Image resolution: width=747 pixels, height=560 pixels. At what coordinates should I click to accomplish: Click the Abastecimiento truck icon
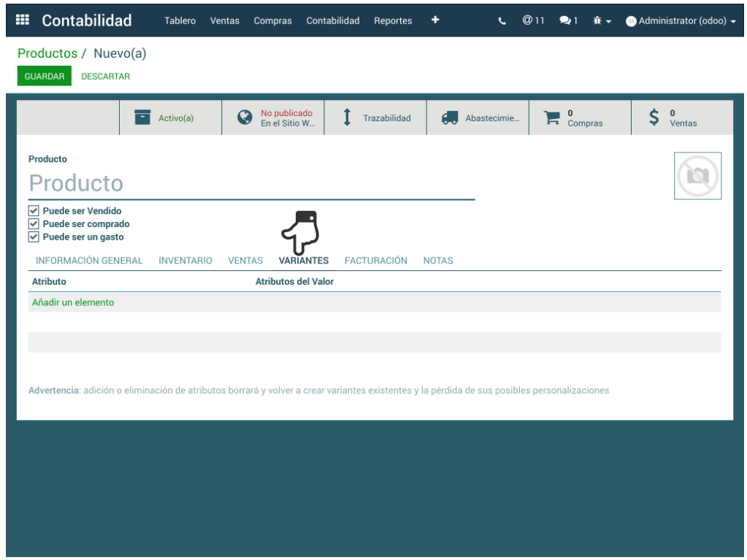(x=450, y=118)
